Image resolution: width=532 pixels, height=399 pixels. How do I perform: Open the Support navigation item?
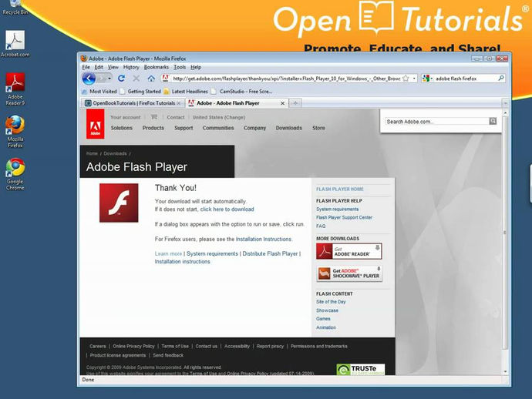point(184,128)
